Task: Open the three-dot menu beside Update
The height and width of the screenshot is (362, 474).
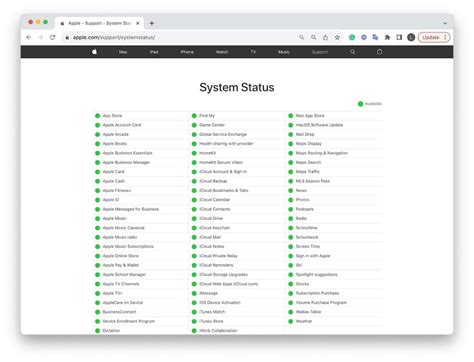Action: (445, 37)
